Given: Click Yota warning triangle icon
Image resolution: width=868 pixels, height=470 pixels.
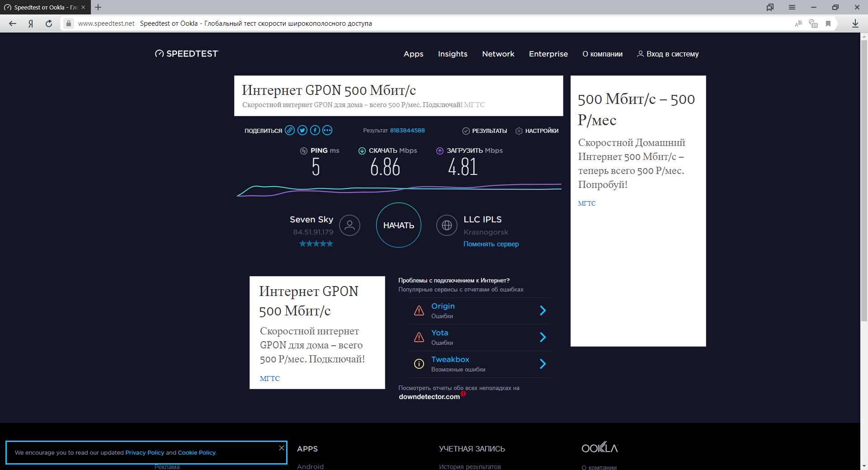Looking at the screenshot, I should 419,337.
